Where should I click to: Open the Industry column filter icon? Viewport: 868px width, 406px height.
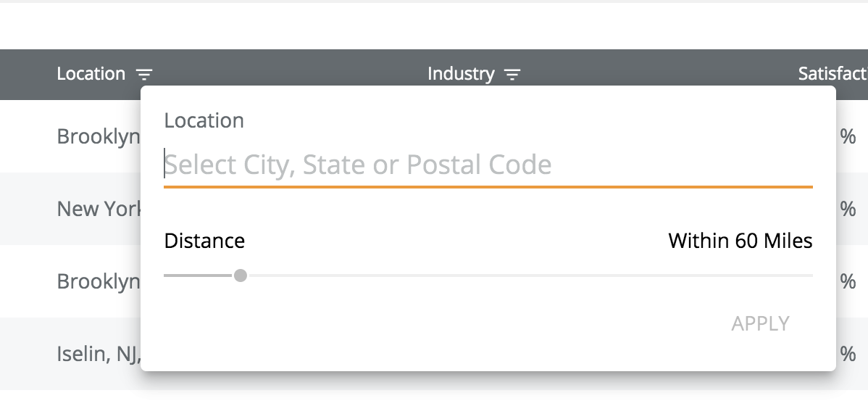point(512,74)
